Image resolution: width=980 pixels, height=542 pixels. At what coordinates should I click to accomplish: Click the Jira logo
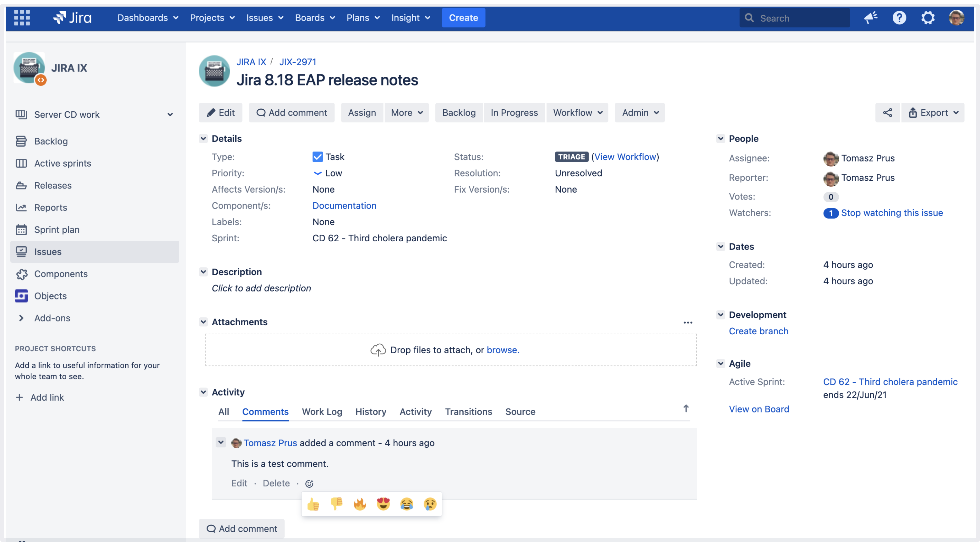[x=72, y=18]
